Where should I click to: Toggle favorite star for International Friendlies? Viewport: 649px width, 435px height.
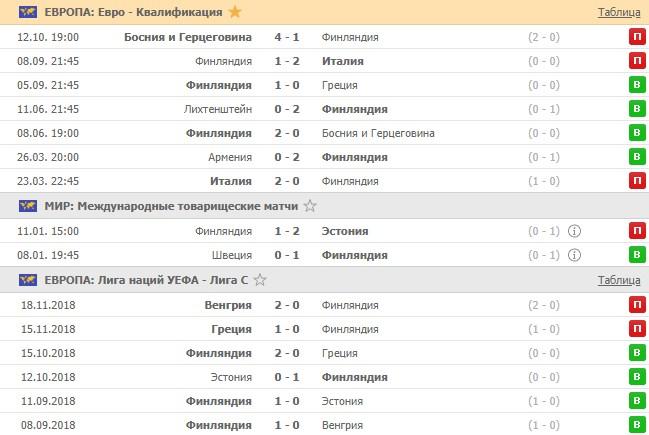[310, 206]
